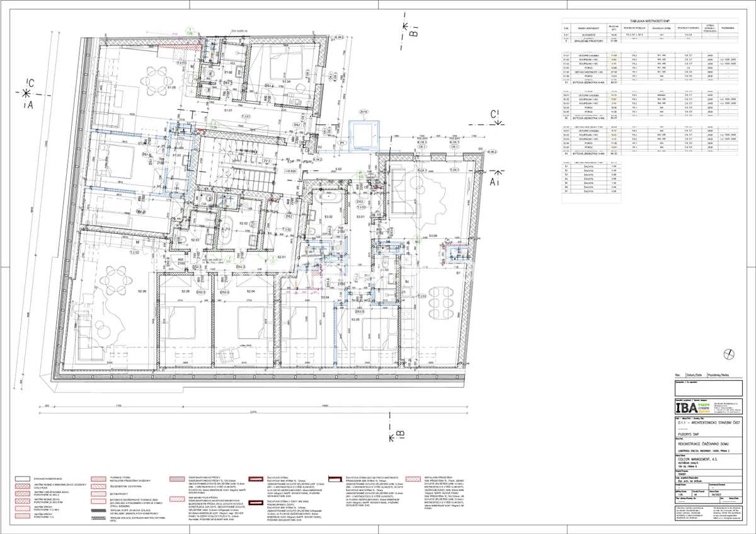Image resolution: width=756 pixels, height=534 pixels.
Task: Click room label S1.05 on the floor plan
Action: [x=171, y=87]
